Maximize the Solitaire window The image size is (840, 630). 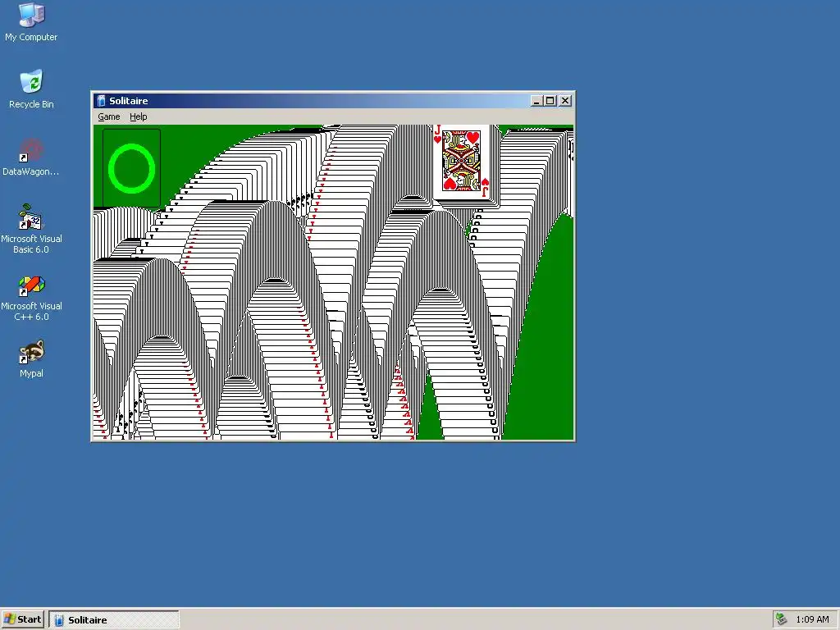tap(550, 101)
